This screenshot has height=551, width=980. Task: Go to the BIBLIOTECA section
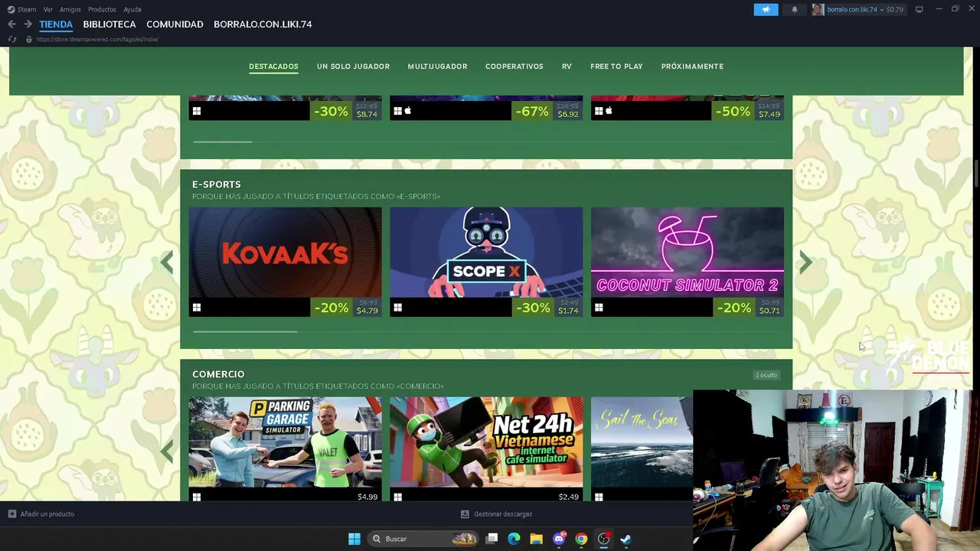click(109, 24)
